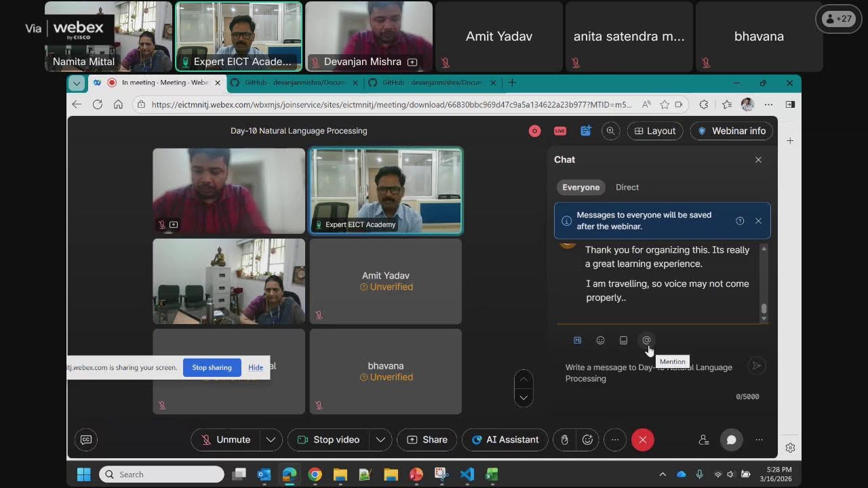Open the Layout menu
Viewport: 868px width, 488px height.
pyautogui.click(x=655, y=131)
